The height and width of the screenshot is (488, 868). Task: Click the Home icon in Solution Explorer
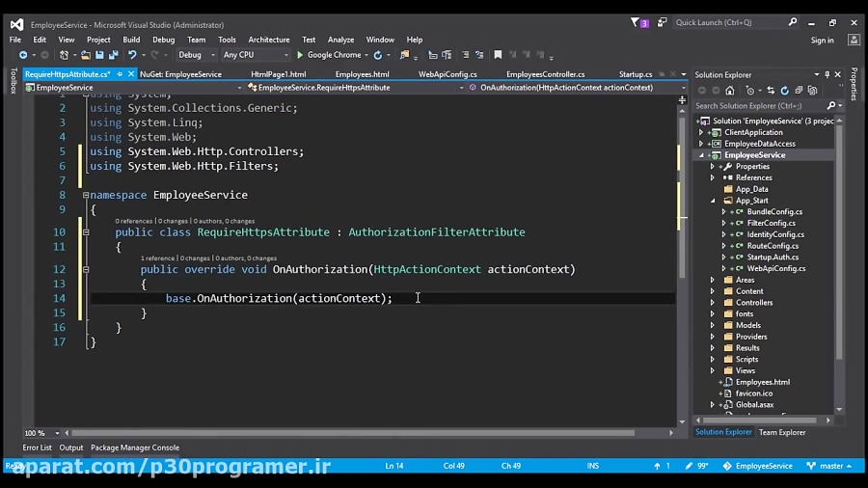(x=730, y=91)
